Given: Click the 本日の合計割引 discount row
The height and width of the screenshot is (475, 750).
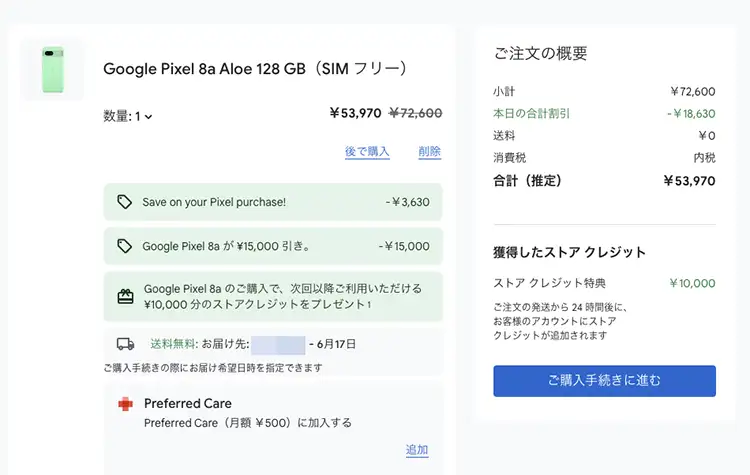Looking at the screenshot, I should point(604,113).
